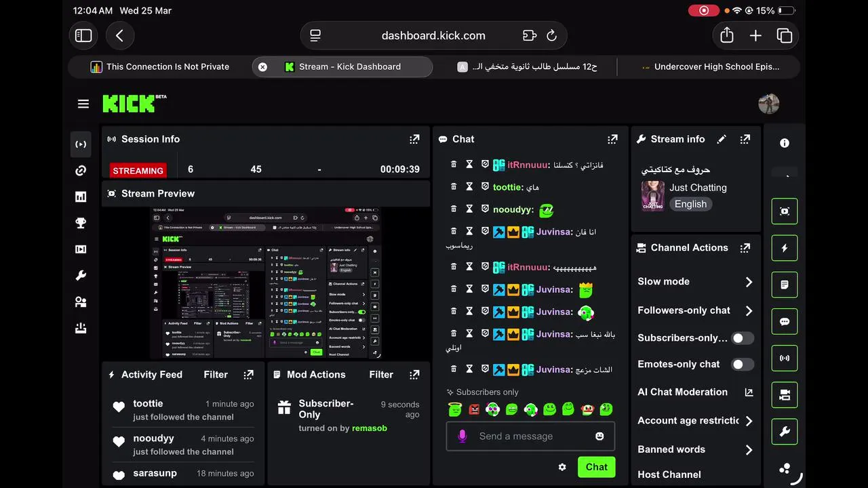Click tootlie's follow entry in Activity Feed
Viewport: 868px width, 488px height.
tap(184, 410)
